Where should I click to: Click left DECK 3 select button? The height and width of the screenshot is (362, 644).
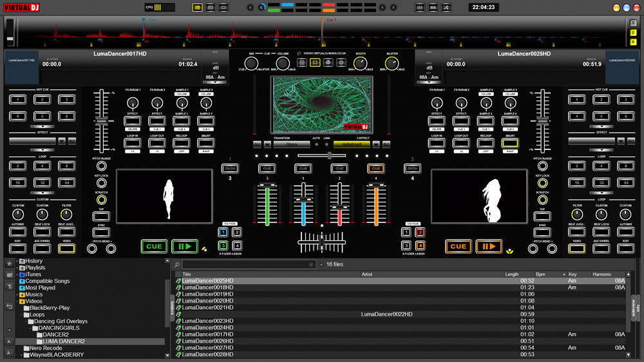point(230,169)
